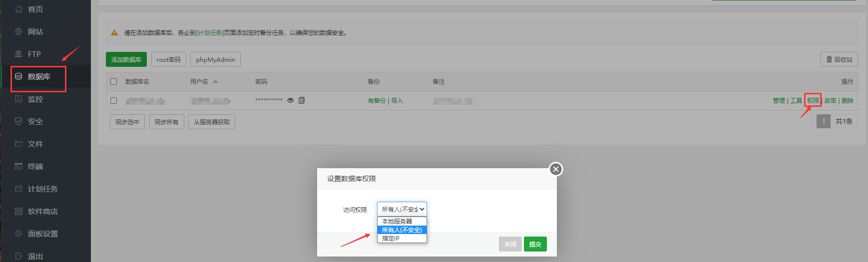Select the 本地服务器 option
Image resolution: width=868 pixels, height=262 pixels.
click(x=402, y=221)
